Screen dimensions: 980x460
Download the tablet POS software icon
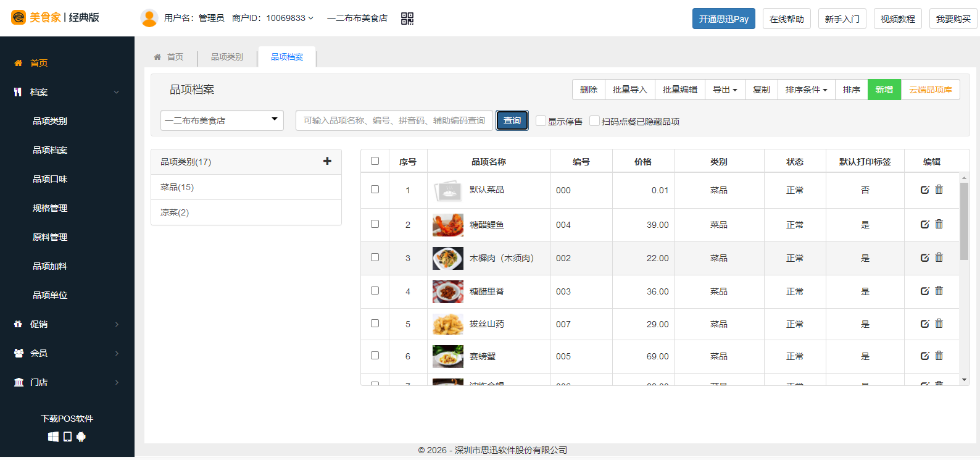(67, 437)
